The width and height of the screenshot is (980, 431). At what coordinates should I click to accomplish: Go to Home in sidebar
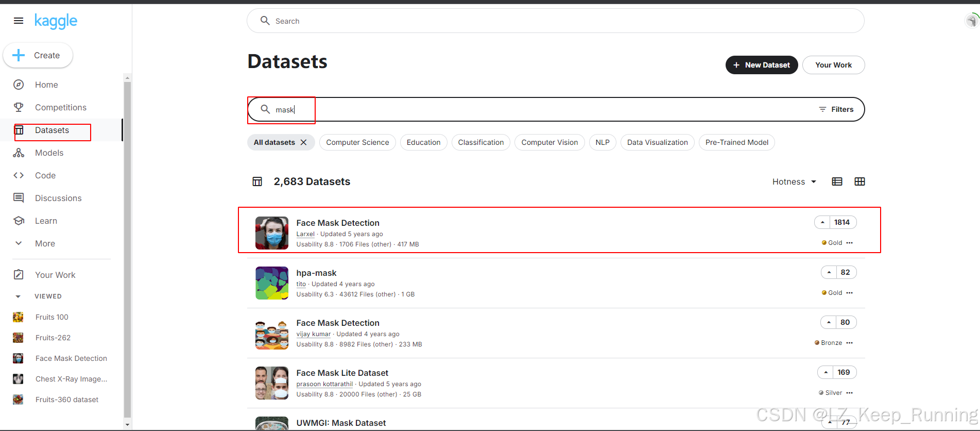tap(46, 85)
